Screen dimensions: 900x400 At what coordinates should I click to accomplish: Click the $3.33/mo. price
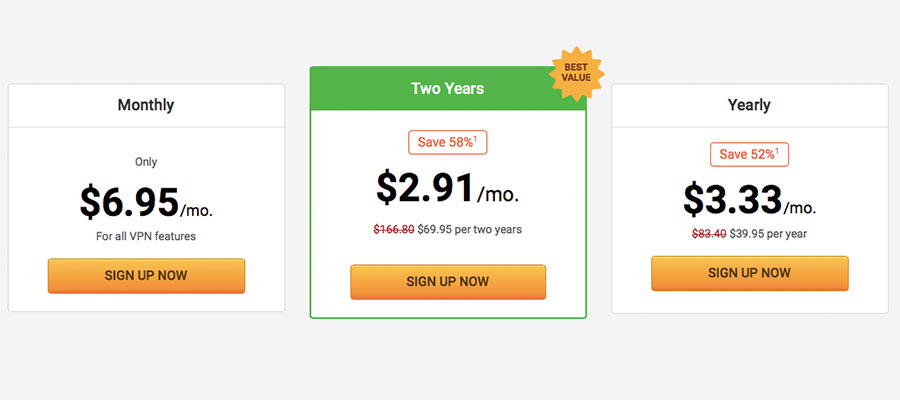pyautogui.click(x=749, y=200)
